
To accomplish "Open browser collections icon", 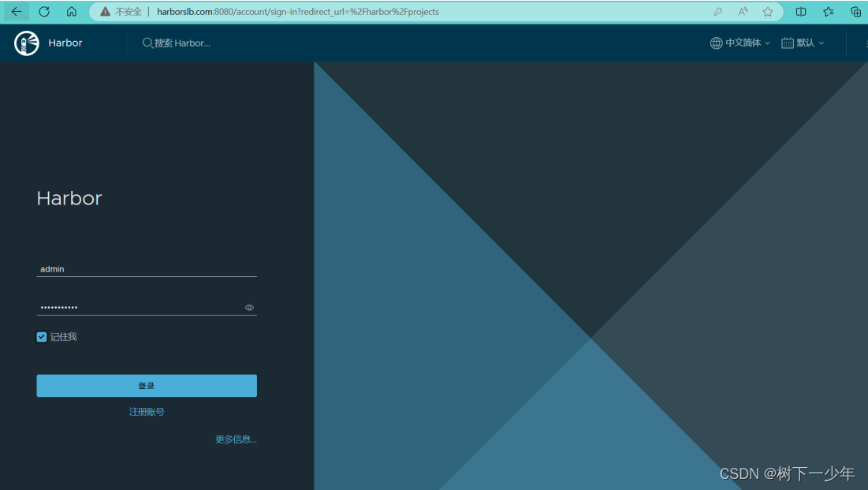I will pyautogui.click(x=855, y=12).
